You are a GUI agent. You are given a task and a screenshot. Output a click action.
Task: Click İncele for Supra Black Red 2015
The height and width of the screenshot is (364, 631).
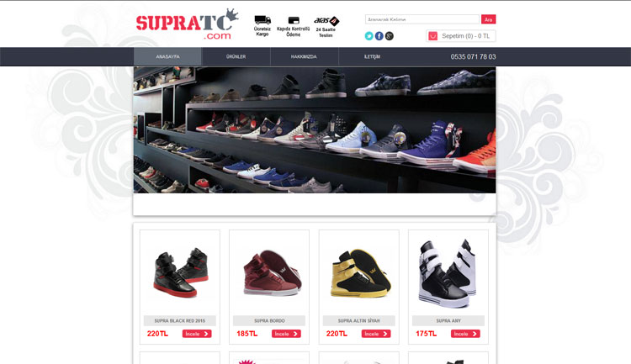click(x=197, y=334)
